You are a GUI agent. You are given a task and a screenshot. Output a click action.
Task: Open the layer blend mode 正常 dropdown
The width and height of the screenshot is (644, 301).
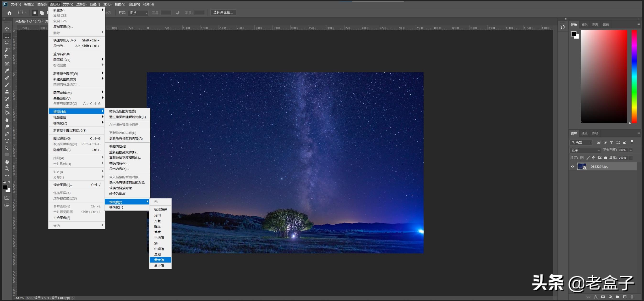(585, 150)
